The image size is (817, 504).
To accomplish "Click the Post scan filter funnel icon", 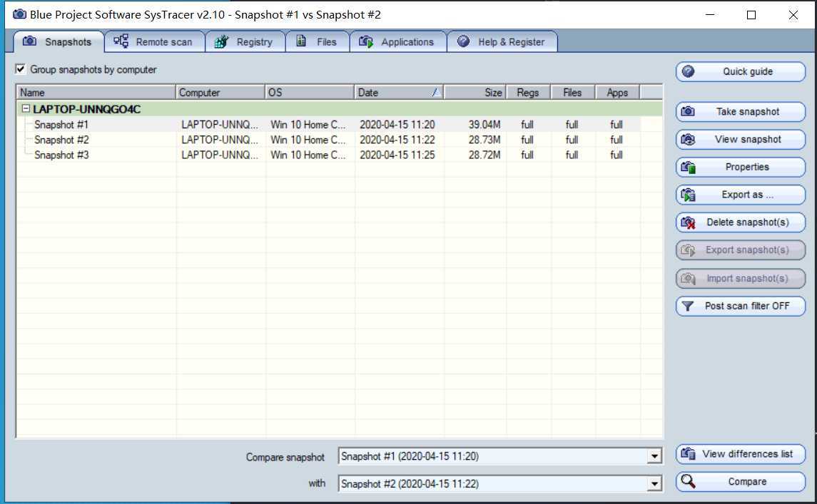I will click(688, 306).
